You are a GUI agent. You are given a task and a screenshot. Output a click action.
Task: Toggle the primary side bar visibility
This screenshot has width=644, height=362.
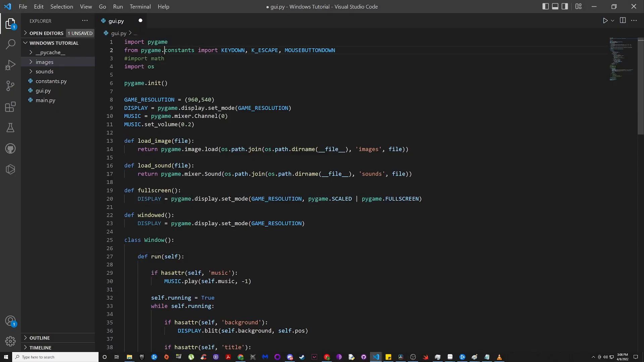click(545, 6)
